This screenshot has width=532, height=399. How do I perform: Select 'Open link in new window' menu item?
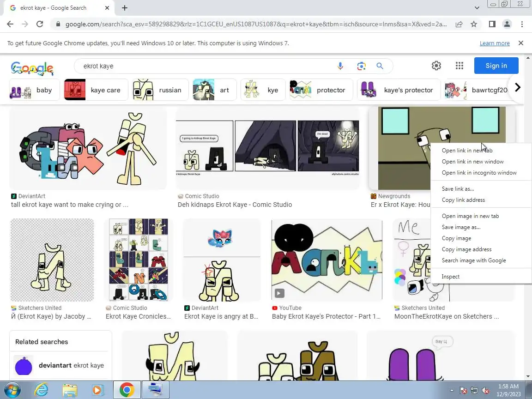tap(481, 162)
